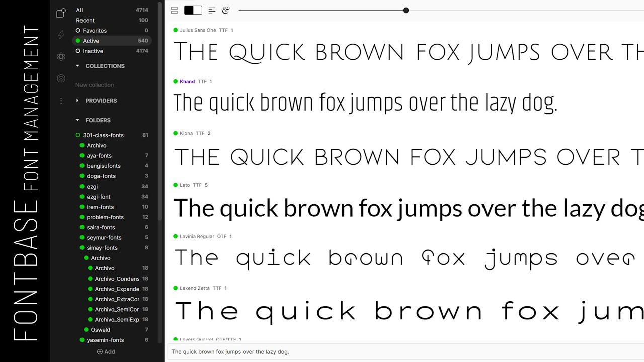This screenshot has width=644, height=362.
Task: Click the Khand preview sentence
Action: (x=366, y=104)
